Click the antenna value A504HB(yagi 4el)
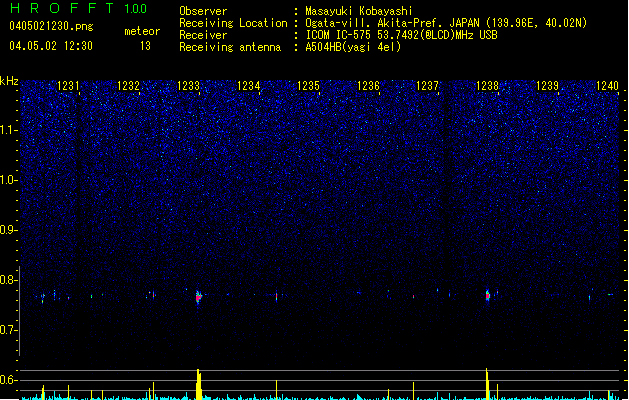Viewport: 629px width, 400px height. coord(353,47)
